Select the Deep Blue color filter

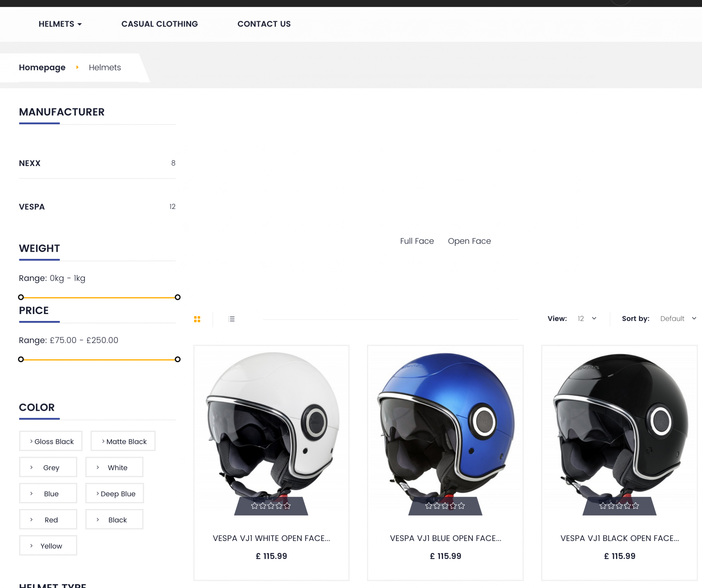(115, 494)
